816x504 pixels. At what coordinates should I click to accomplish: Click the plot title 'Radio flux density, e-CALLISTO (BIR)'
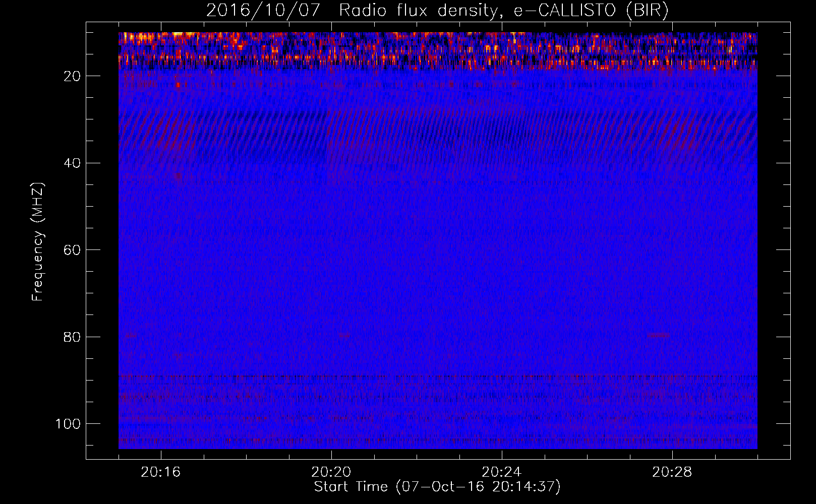(x=504, y=11)
